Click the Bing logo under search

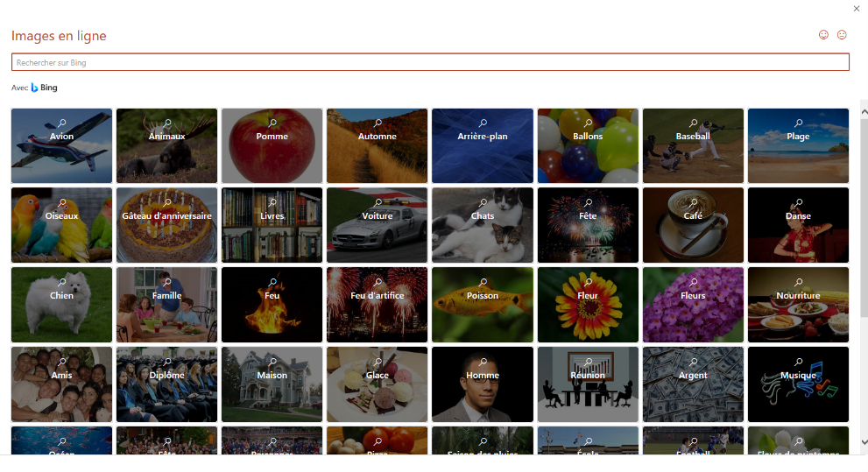click(45, 88)
